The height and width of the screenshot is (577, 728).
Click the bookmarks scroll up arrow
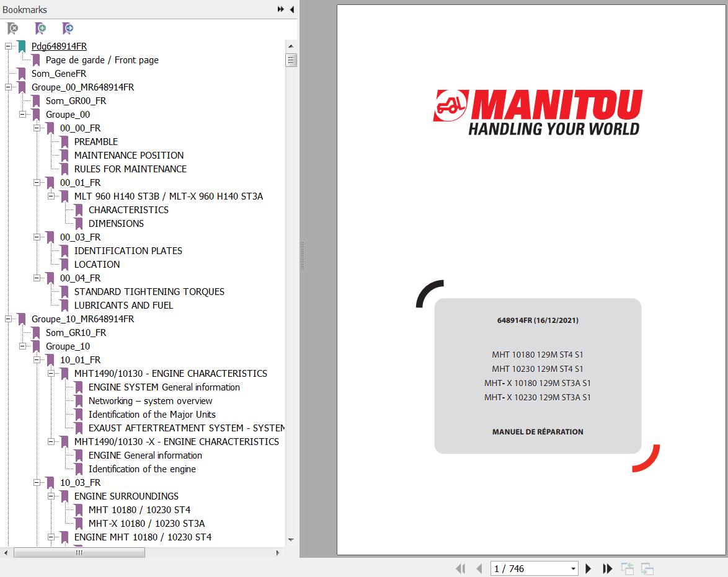[x=291, y=46]
